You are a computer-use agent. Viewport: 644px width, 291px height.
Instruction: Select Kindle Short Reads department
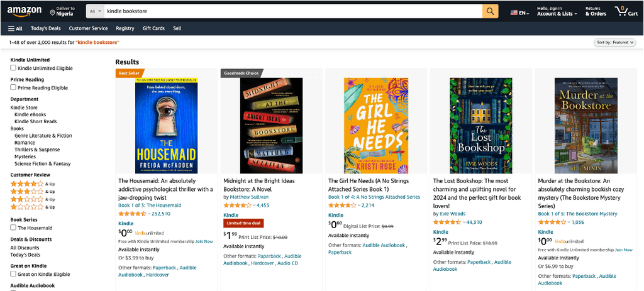[x=36, y=121]
